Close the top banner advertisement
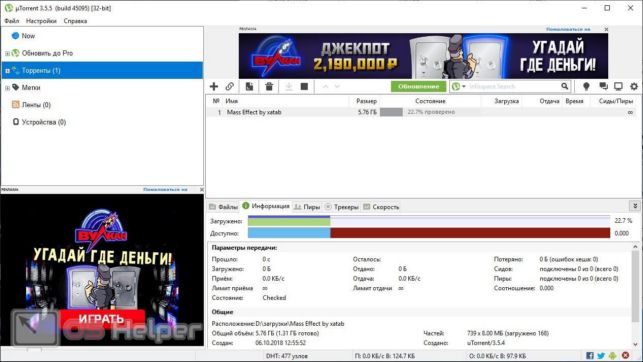The image size is (643, 362). pyautogui.click(x=606, y=30)
